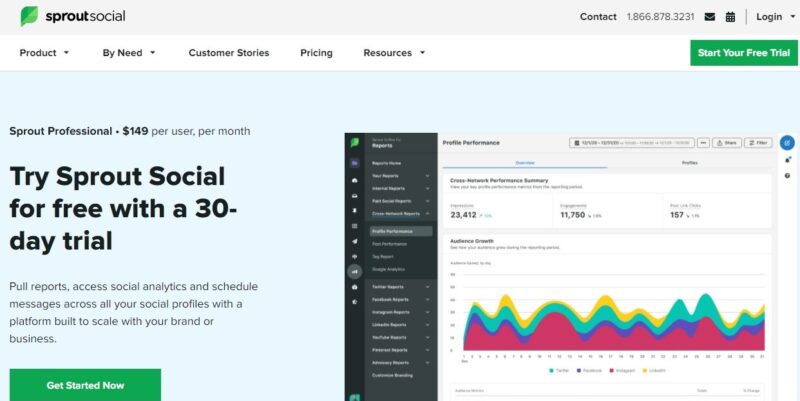Expand Twitter Reports section

tap(401, 287)
